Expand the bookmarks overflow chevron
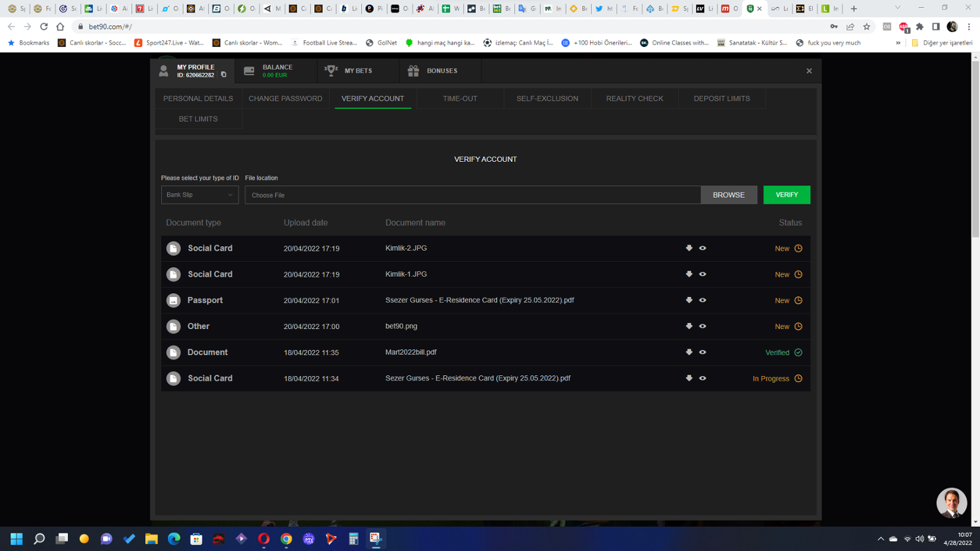 (898, 43)
